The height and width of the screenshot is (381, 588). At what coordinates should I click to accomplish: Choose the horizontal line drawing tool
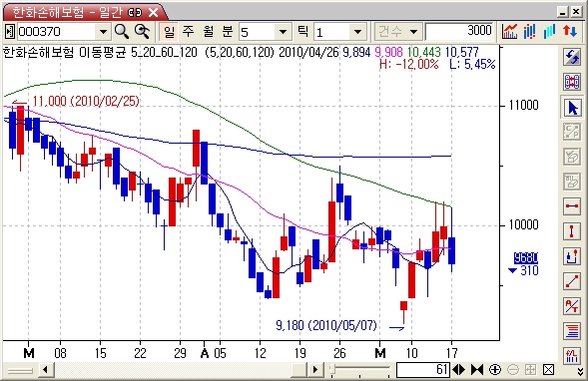[x=572, y=205]
